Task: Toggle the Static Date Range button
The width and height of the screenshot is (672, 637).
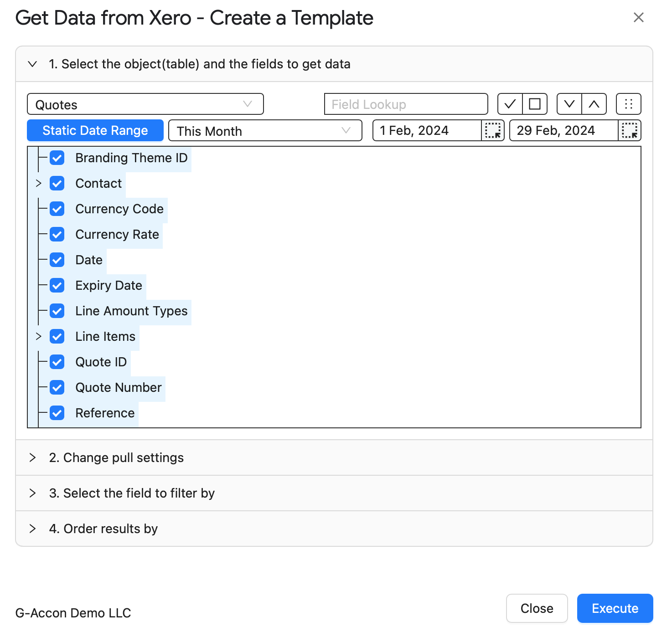Action: [x=95, y=130]
